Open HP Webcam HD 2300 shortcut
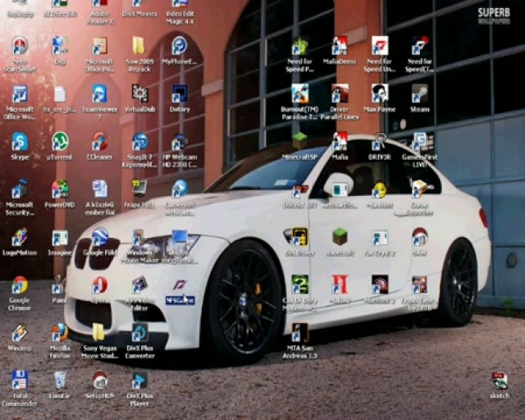 (x=180, y=143)
